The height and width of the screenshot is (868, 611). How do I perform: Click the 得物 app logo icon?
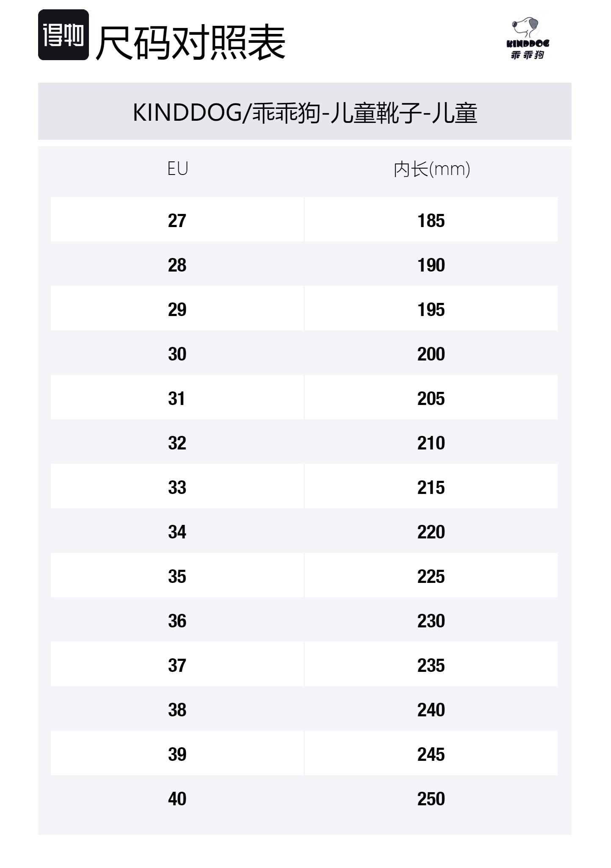[64, 35]
